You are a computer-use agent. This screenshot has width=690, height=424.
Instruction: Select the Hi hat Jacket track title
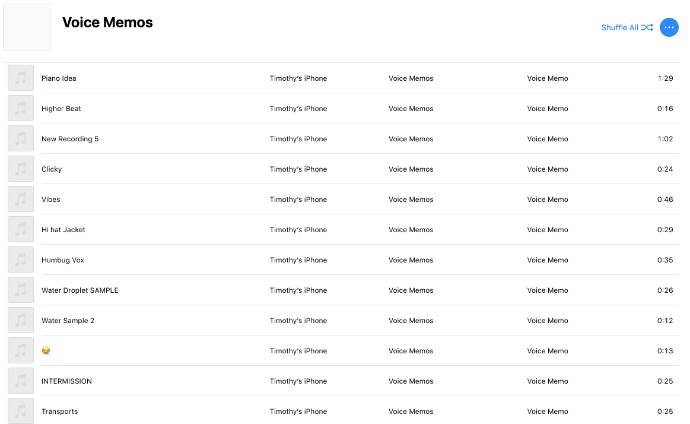coord(63,230)
